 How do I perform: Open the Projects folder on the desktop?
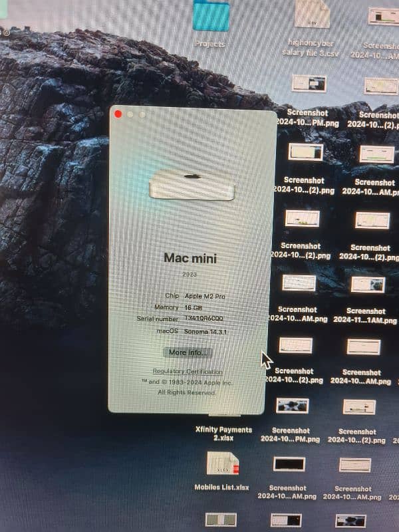211,16
